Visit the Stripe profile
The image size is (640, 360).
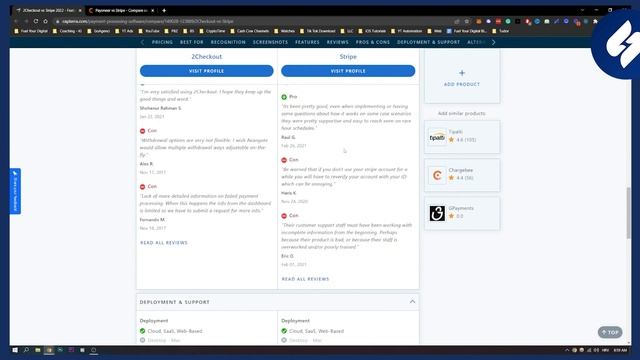click(x=348, y=71)
